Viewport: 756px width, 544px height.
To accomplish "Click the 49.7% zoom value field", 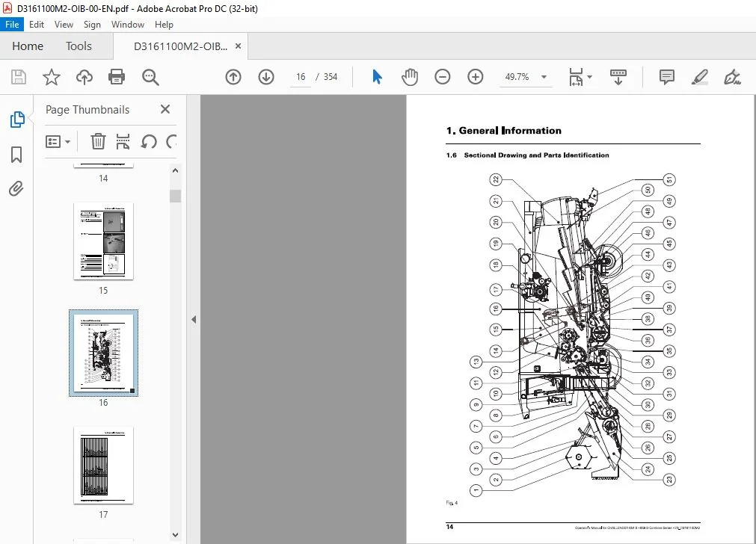I will point(517,77).
